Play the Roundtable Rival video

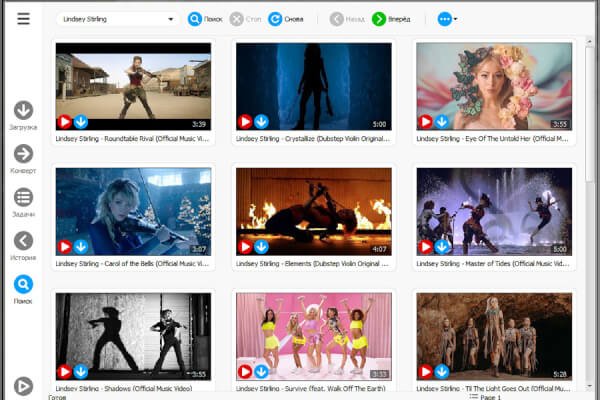[64, 122]
